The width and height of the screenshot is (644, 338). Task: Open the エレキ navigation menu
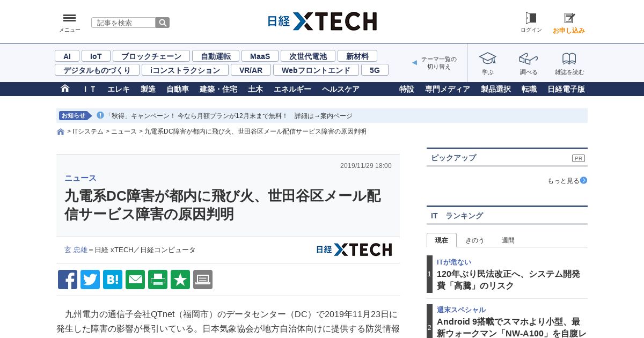[119, 89]
